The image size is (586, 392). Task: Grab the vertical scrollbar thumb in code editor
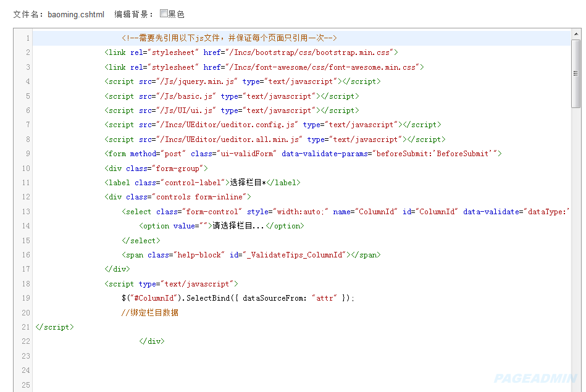[576, 73]
